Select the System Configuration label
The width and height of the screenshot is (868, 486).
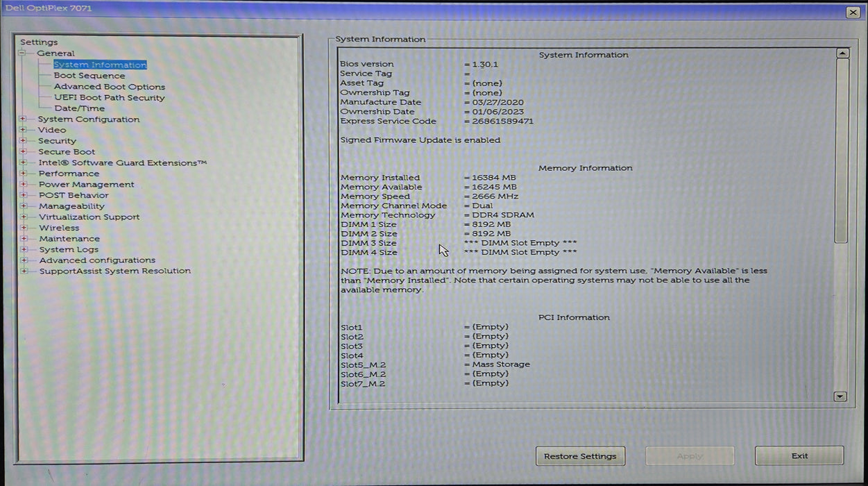[x=89, y=119]
